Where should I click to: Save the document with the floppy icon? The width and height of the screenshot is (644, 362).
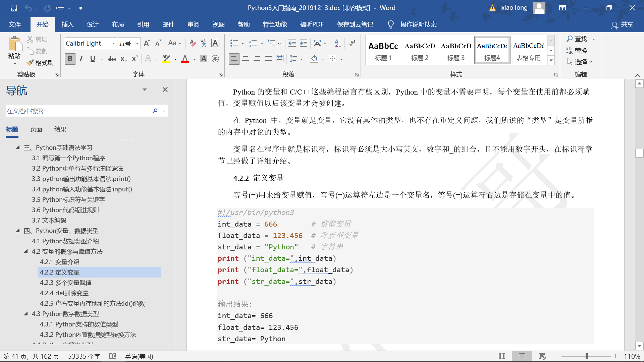(x=14, y=8)
